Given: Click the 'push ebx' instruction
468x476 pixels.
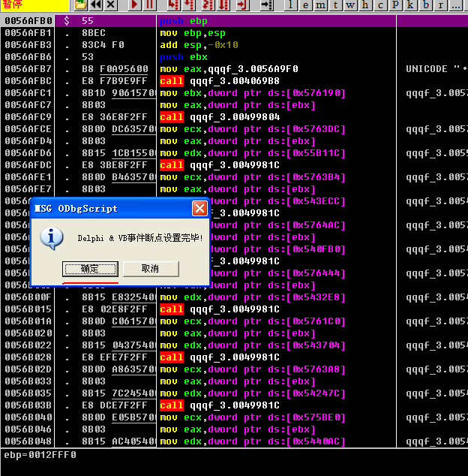Looking at the screenshot, I should point(184,57).
